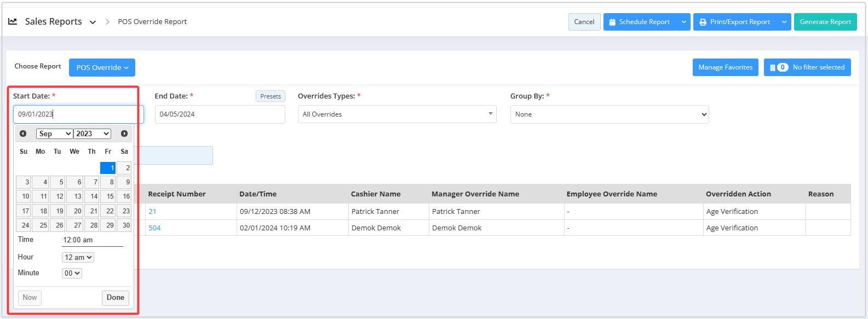
Task: Click Done in the date picker
Action: [116, 298]
